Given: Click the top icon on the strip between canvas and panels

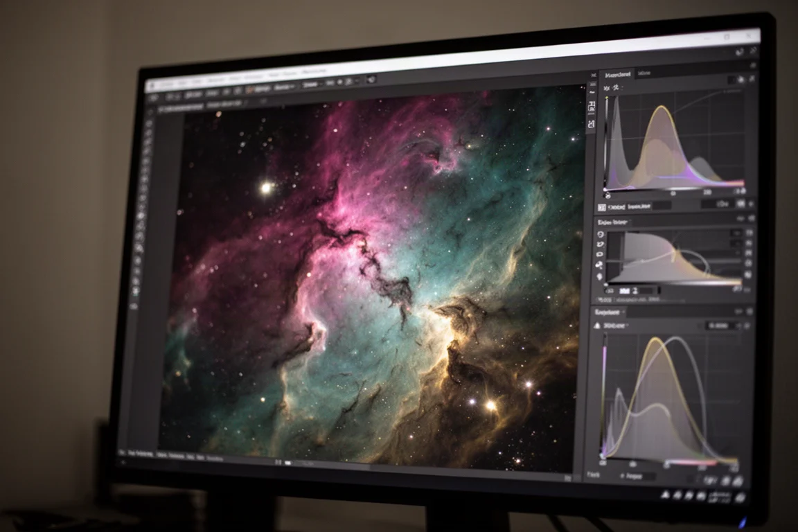Looking at the screenshot, I should [593, 76].
